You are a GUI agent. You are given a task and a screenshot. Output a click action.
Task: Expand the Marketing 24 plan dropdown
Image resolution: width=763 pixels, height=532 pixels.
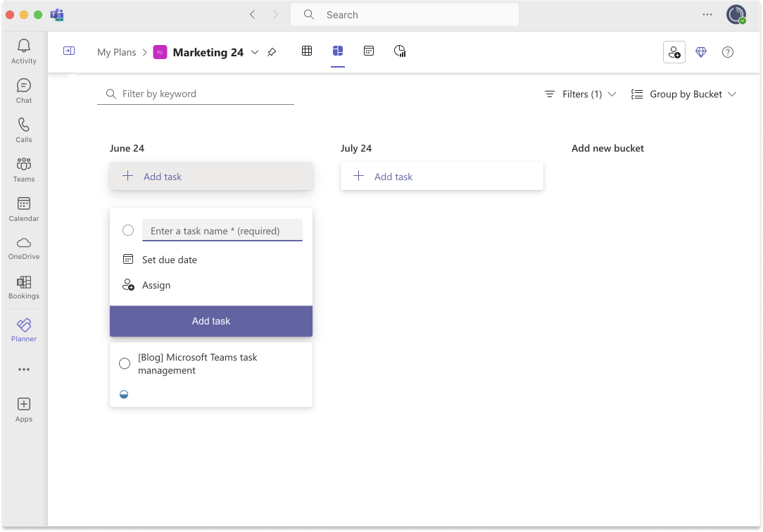[x=255, y=51]
